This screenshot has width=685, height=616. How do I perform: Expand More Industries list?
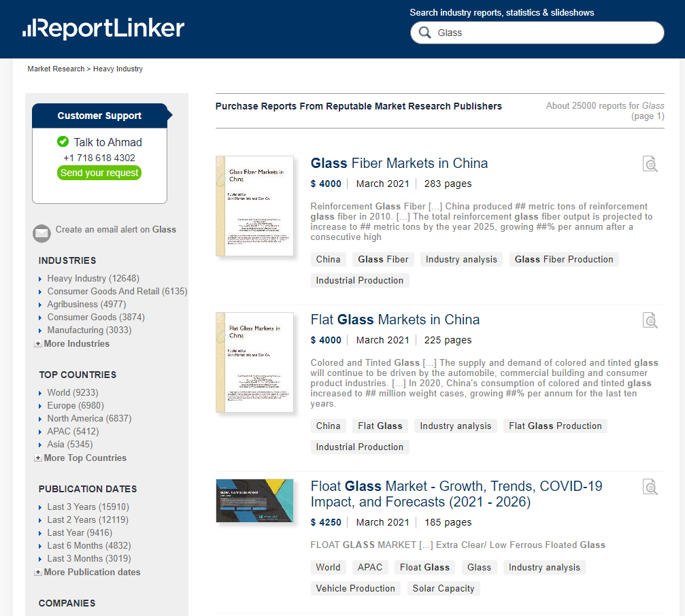(x=76, y=343)
